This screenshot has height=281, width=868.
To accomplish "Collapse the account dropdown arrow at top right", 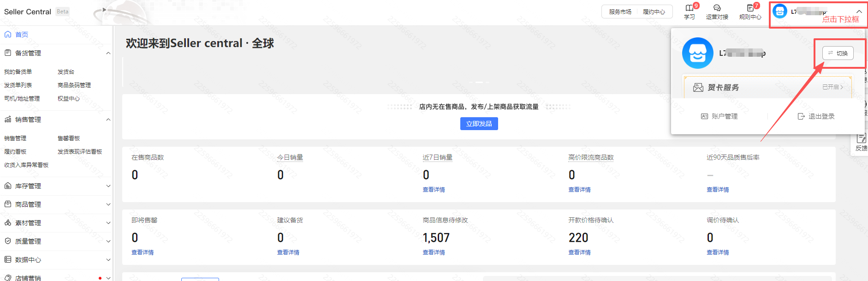I will click(859, 12).
